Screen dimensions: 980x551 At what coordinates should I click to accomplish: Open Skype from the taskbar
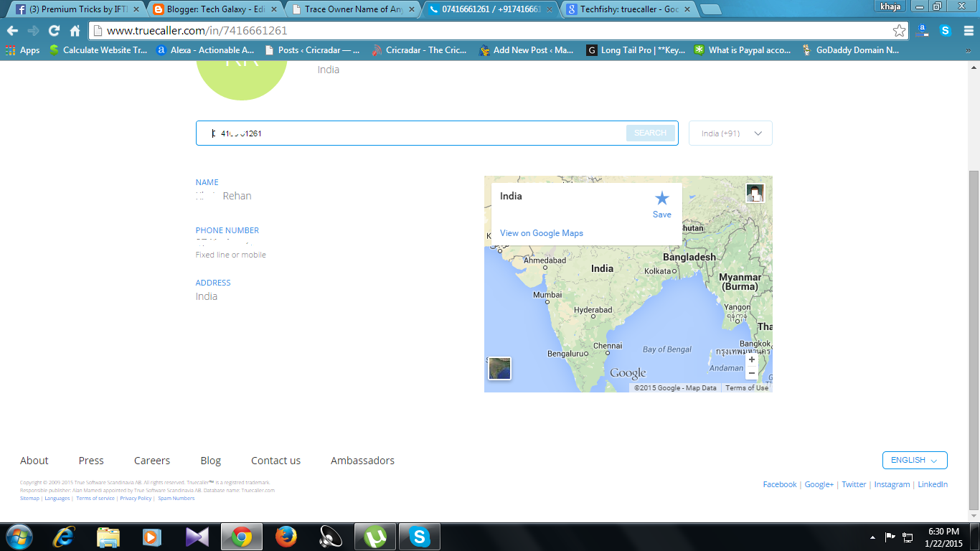point(420,537)
